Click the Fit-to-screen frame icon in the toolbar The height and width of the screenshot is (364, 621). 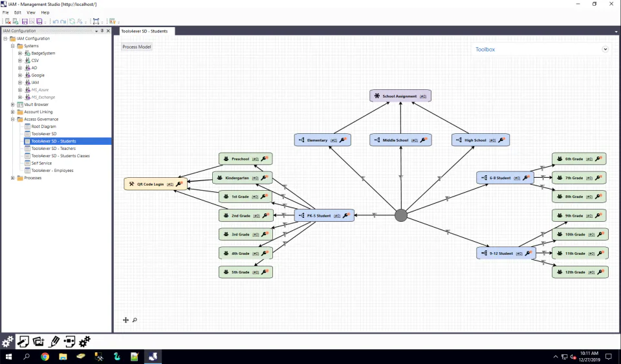pyautogui.click(x=96, y=21)
